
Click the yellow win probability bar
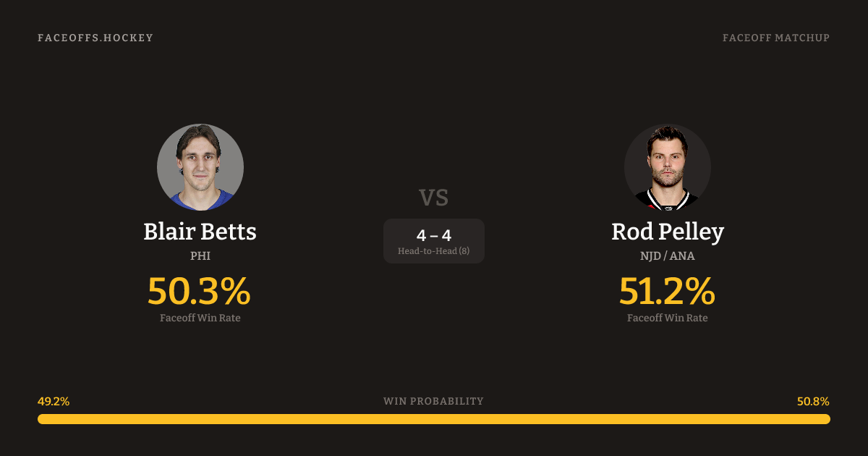point(434,419)
